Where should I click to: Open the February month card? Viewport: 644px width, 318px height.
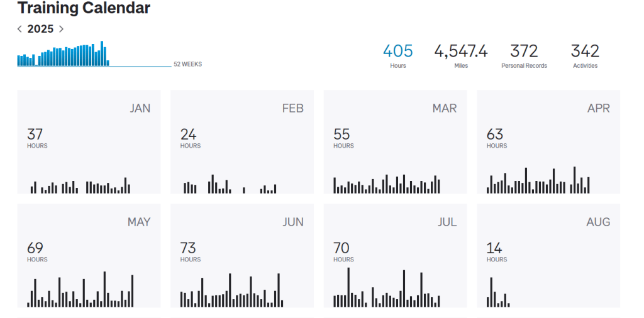click(242, 142)
